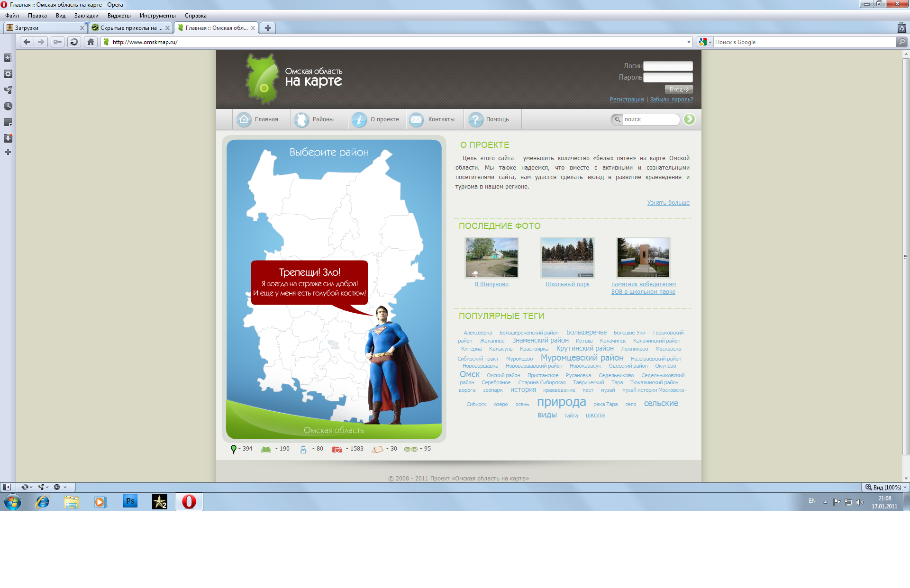Screen dimensions: 910x588
Task: Add a panel with the plus icon
Action: pyautogui.click(x=8, y=152)
